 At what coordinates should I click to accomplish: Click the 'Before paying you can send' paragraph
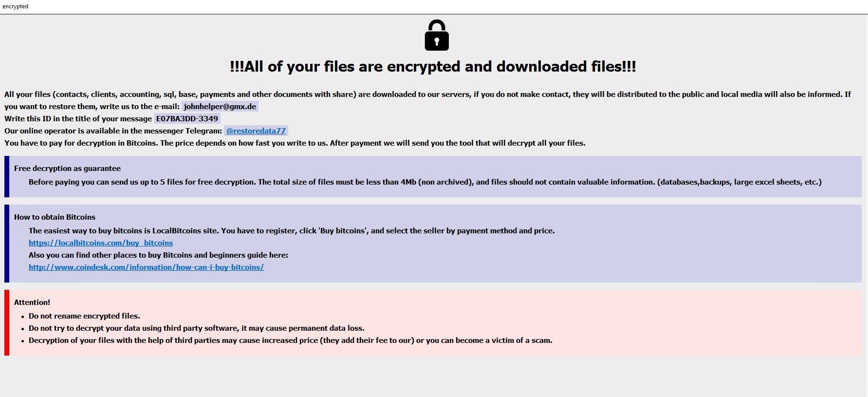(x=425, y=182)
